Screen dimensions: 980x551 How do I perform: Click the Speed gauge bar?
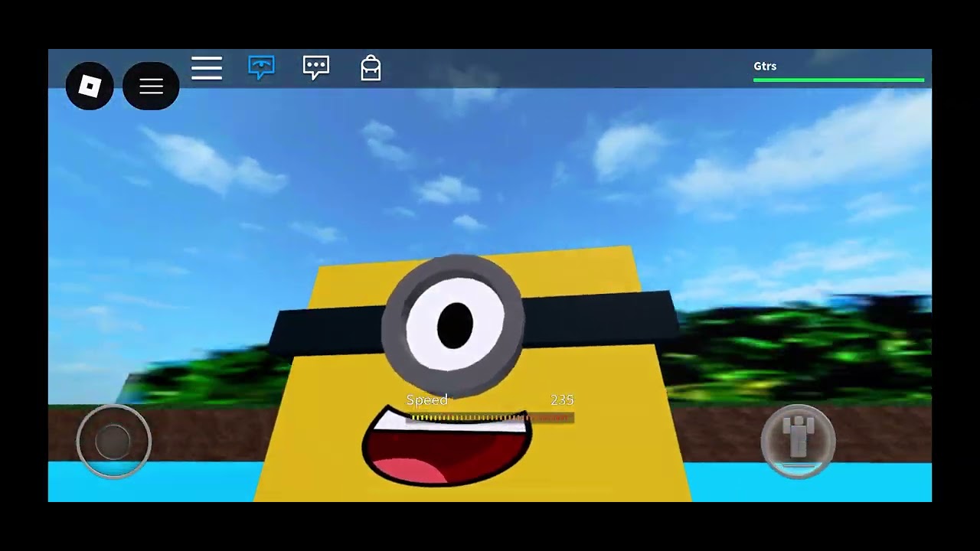pyautogui.click(x=490, y=418)
